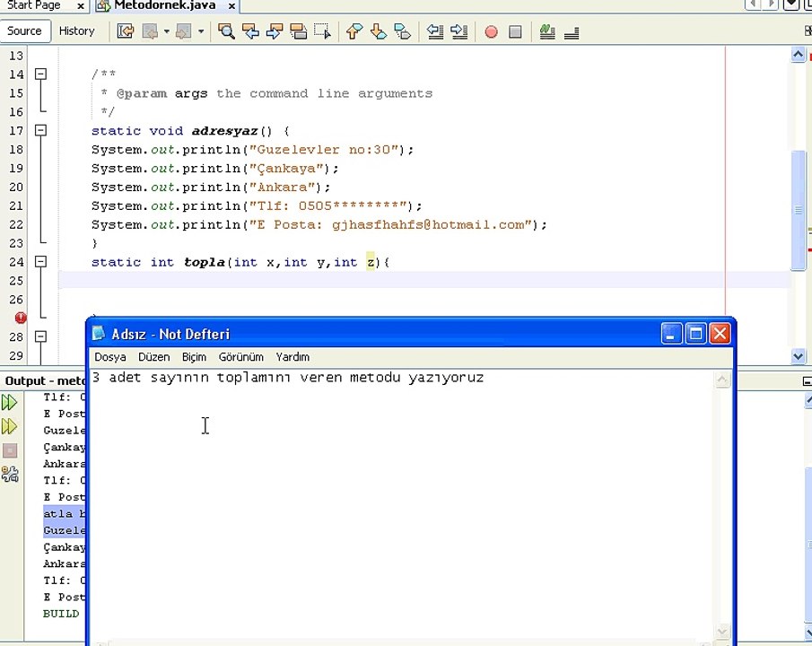Image resolution: width=812 pixels, height=646 pixels.
Task: Collapse the topla method fold at line 24
Action: (x=40, y=262)
